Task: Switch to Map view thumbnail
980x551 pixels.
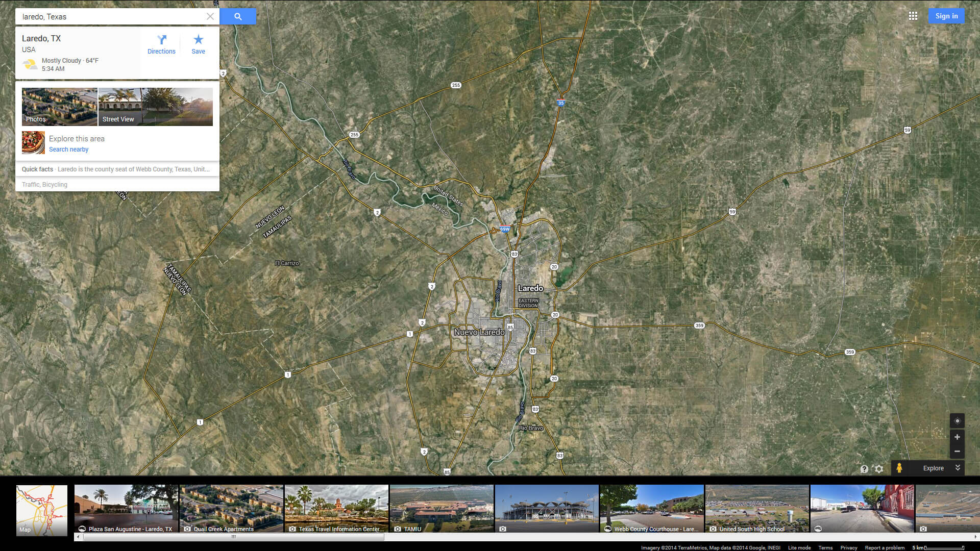Action: coord(42,510)
